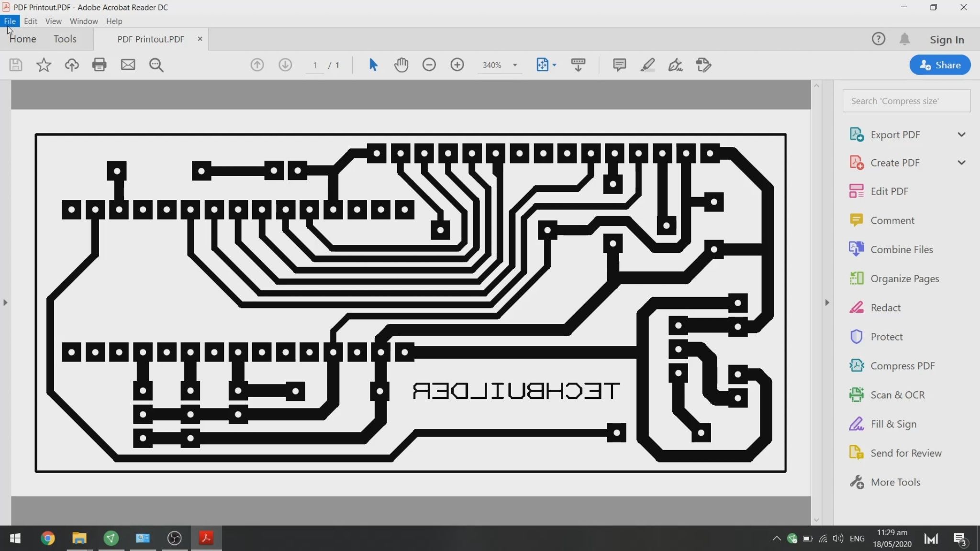This screenshot has height=551, width=980.
Task: Activate the text Selection tool
Action: click(x=372, y=65)
